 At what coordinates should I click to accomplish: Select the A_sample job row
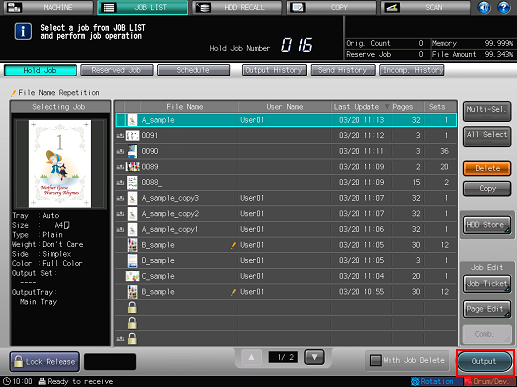(286, 120)
